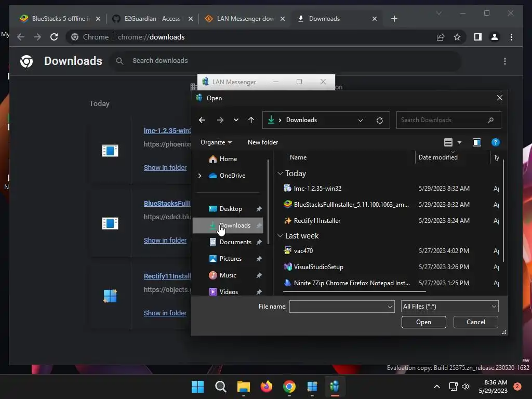
Task: Open the Organize menu
Action: pos(216,142)
